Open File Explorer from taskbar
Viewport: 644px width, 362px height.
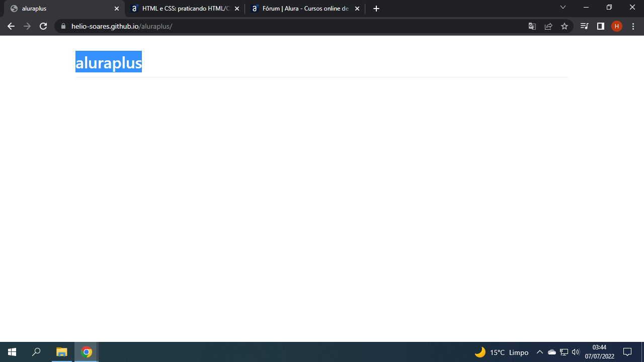click(61, 352)
